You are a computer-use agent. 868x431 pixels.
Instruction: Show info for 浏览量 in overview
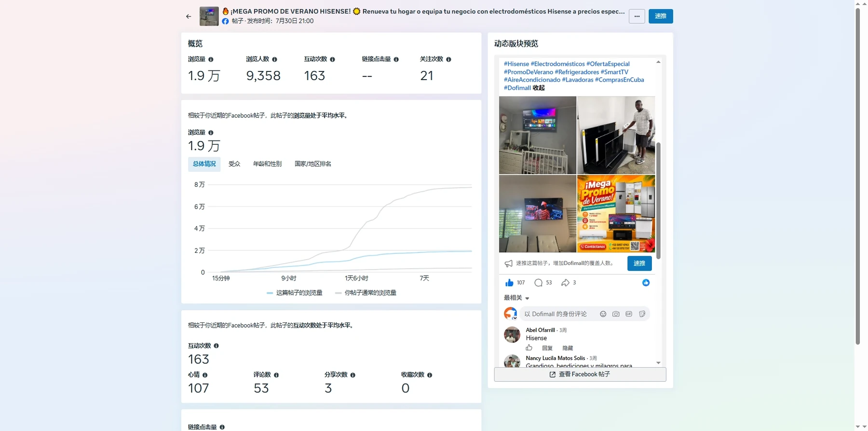click(211, 59)
